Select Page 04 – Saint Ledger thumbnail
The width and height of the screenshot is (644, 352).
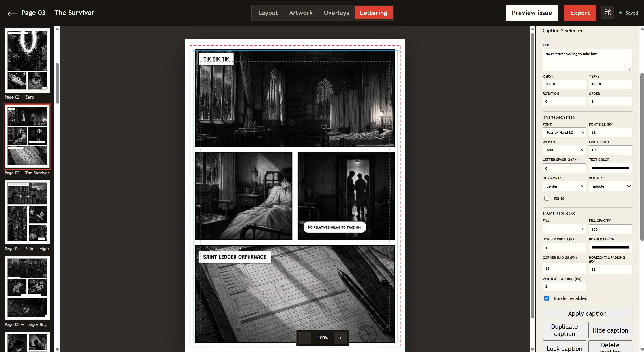coord(27,212)
